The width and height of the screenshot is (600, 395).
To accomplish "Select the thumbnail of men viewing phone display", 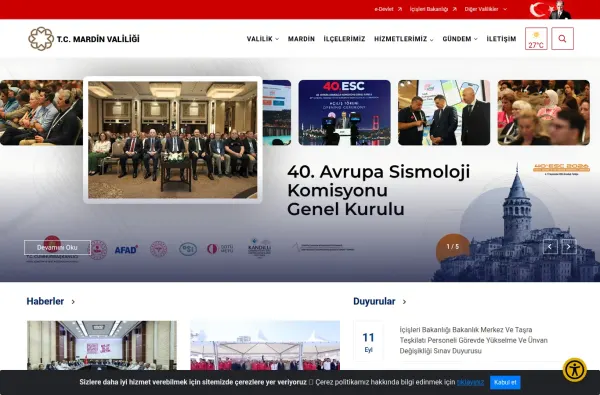I will 444,113.
